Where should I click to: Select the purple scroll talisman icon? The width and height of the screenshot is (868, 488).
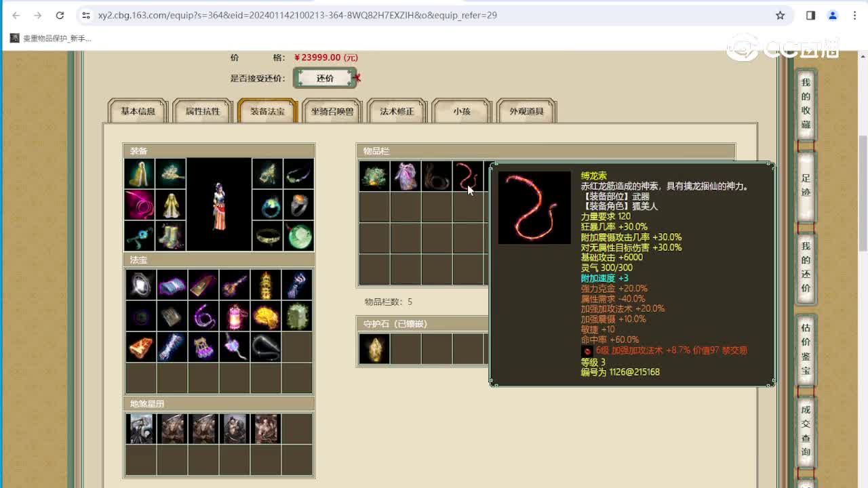click(172, 285)
